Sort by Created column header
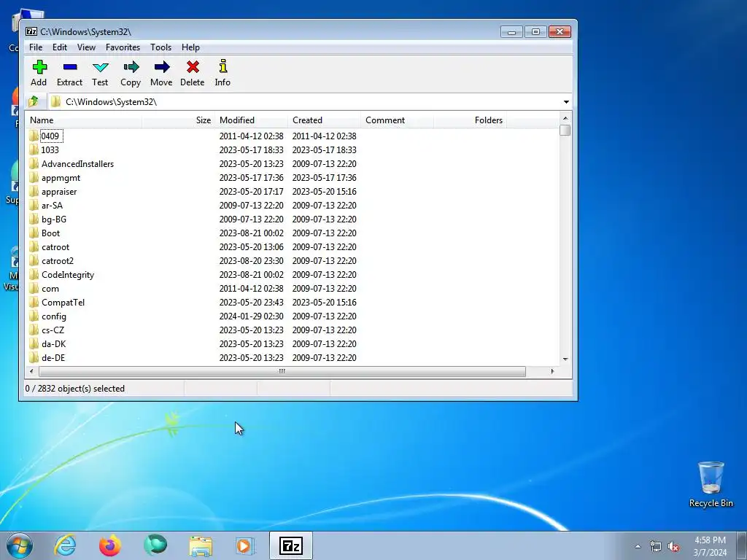This screenshot has width=747, height=560. click(x=324, y=120)
